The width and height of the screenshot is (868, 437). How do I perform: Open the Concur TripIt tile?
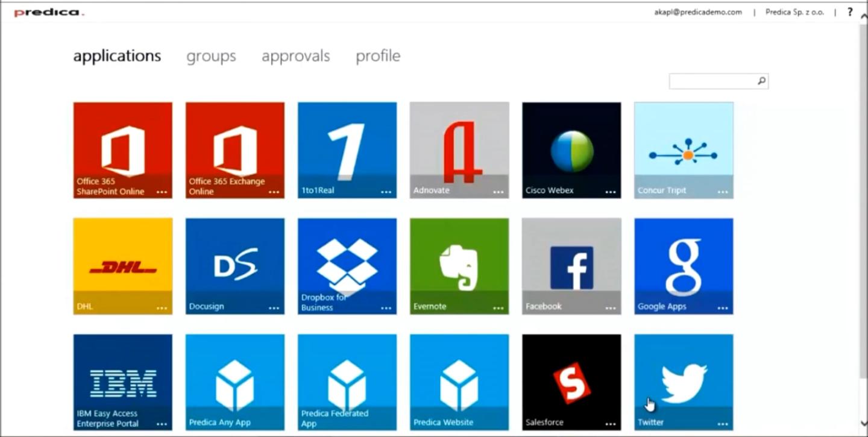click(684, 150)
